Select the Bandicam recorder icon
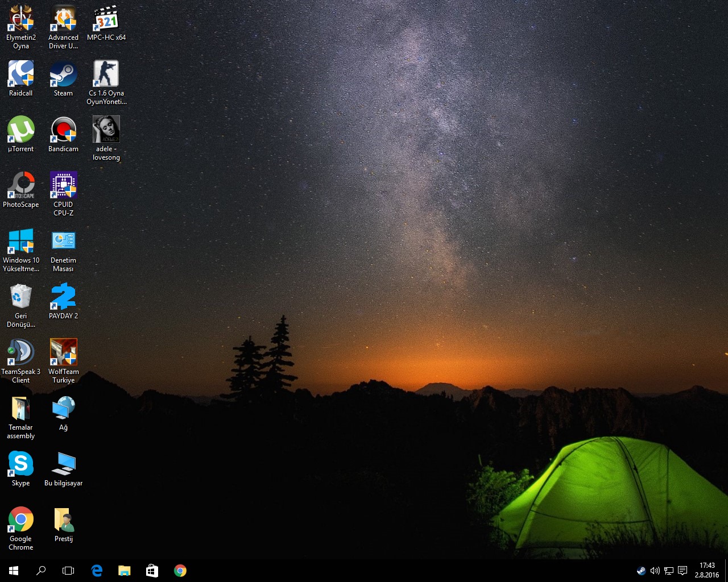Image resolution: width=728 pixels, height=582 pixels. click(63, 134)
